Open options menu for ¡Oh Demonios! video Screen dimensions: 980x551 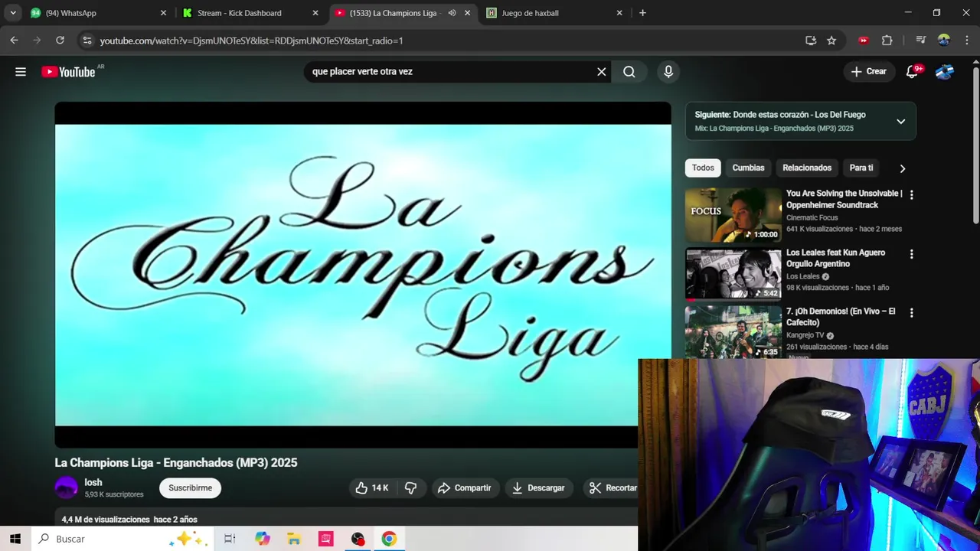tap(911, 313)
